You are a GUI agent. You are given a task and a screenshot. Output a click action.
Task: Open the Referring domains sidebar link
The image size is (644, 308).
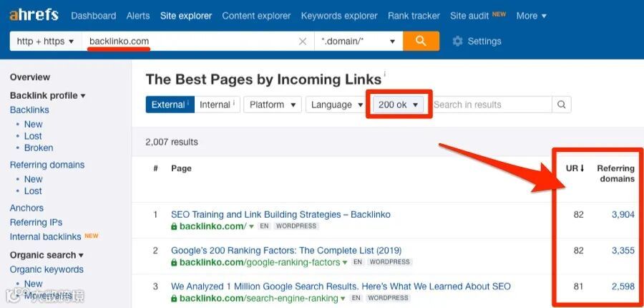[47, 165]
